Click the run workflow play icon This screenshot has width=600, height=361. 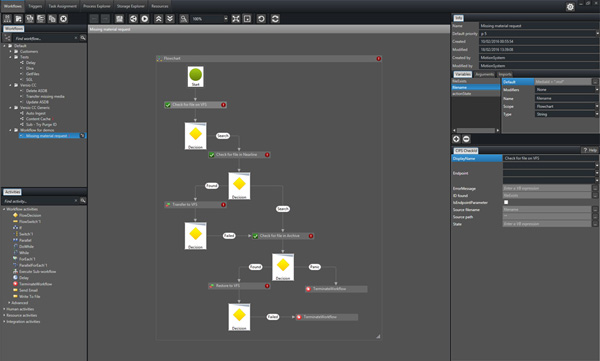click(145, 19)
